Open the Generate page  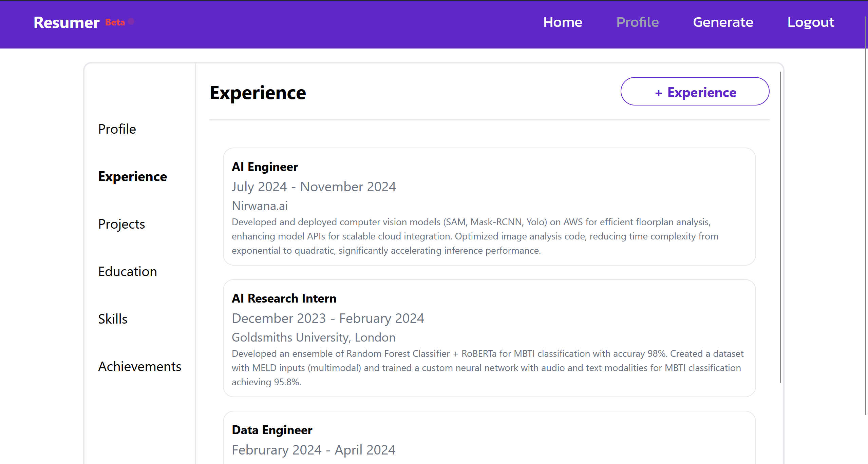(x=723, y=22)
